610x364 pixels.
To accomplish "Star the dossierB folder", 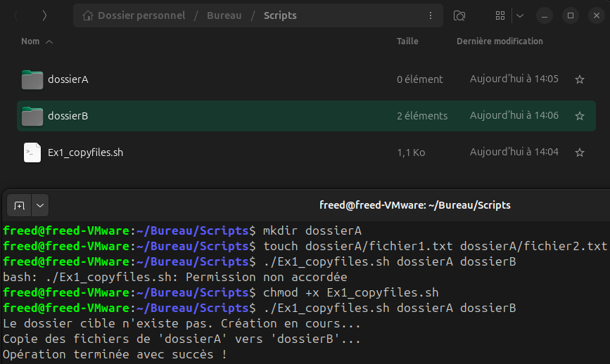I will pyautogui.click(x=580, y=116).
